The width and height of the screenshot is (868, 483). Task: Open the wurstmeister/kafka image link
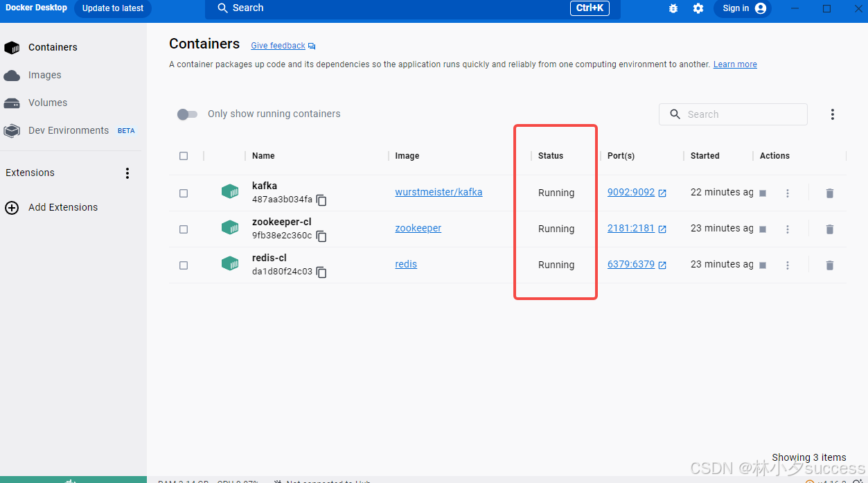439,192
